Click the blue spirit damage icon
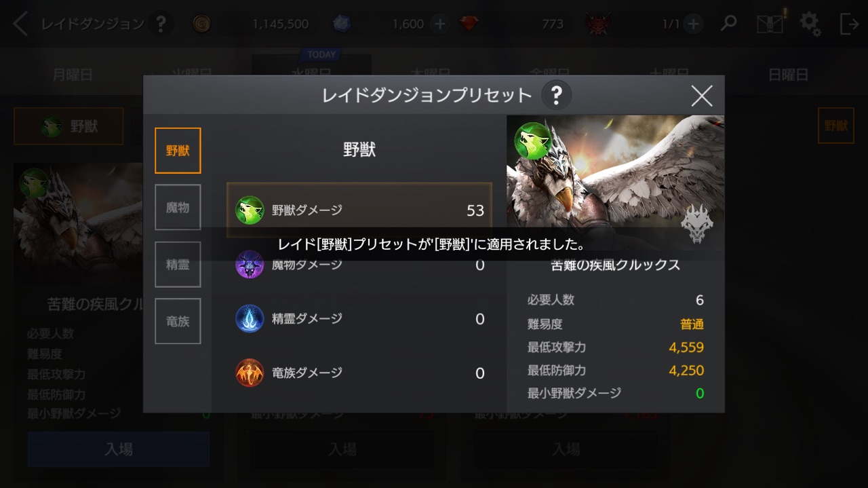868x488 pixels. [x=250, y=318]
